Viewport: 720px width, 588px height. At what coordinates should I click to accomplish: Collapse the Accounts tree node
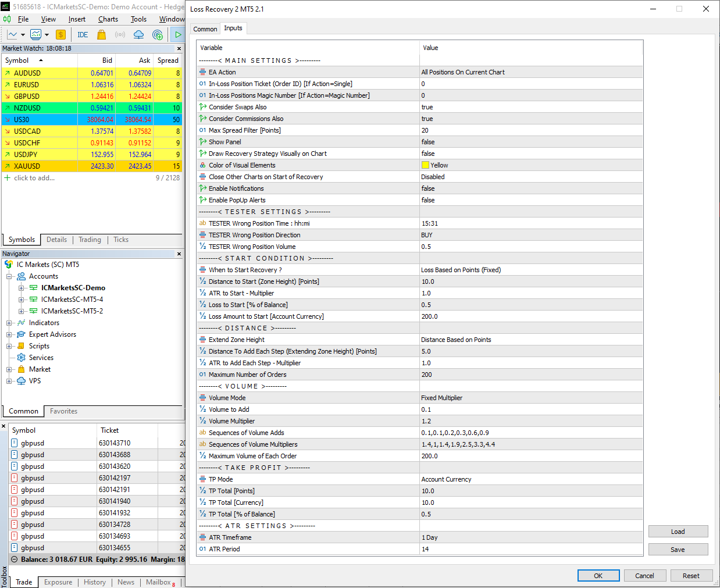click(9, 276)
